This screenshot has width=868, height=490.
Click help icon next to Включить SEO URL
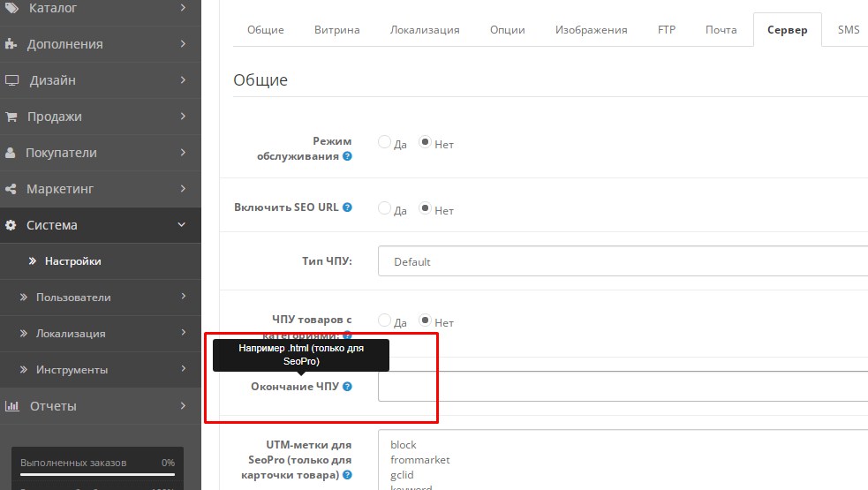pos(347,207)
